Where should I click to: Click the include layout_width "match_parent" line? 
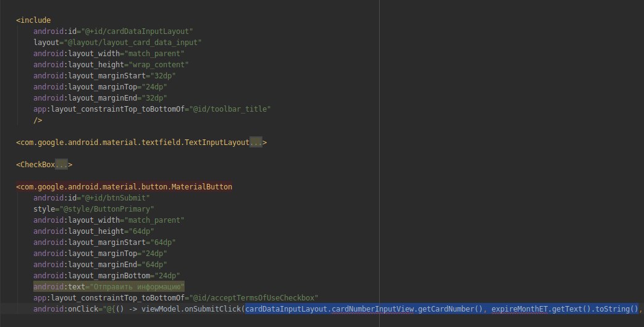coord(109,53)
